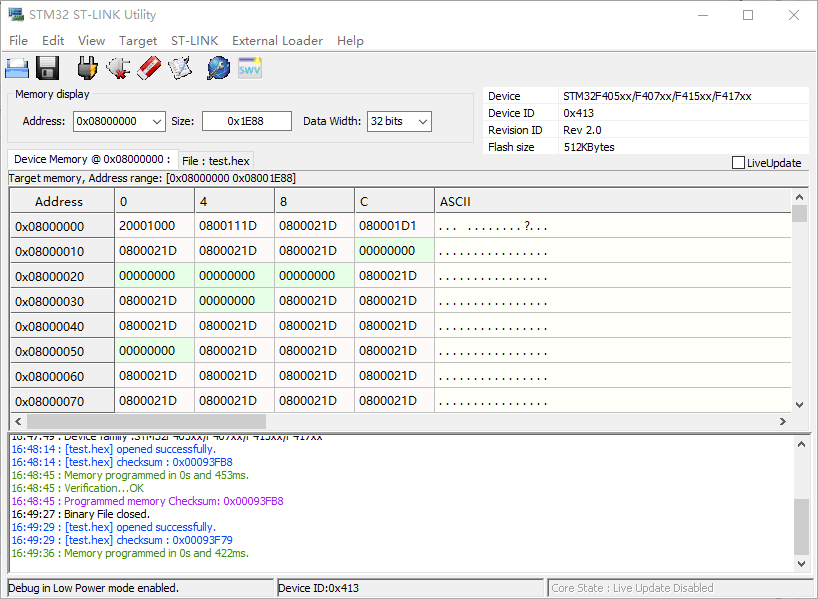Select the green 00000000 cell in row 0x08000050
Viewport: 818px width, 599px height.
click(x=154, y=351)
